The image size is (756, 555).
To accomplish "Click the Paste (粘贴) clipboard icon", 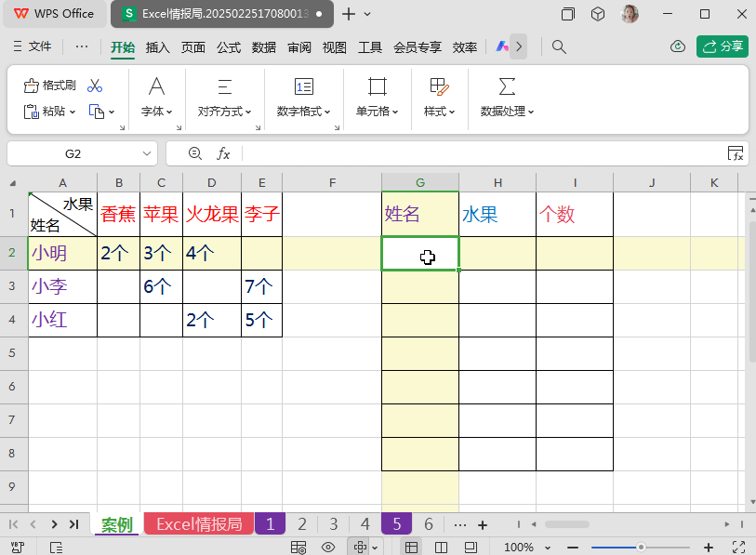I will (x=31, y=112).
